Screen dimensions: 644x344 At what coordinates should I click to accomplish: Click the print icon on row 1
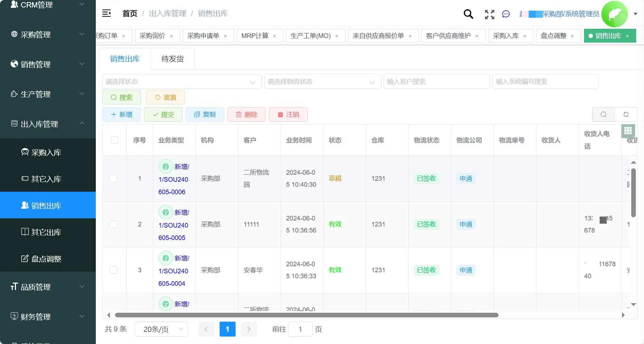[x=165, y=166]
